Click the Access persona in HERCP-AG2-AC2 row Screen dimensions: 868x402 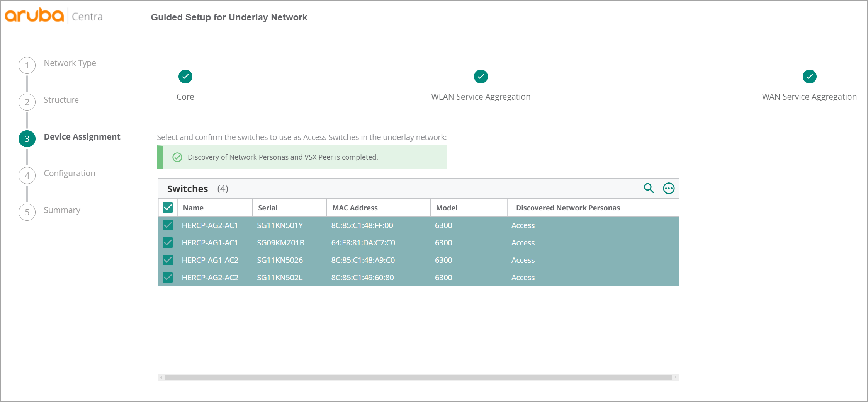[523, 278]
